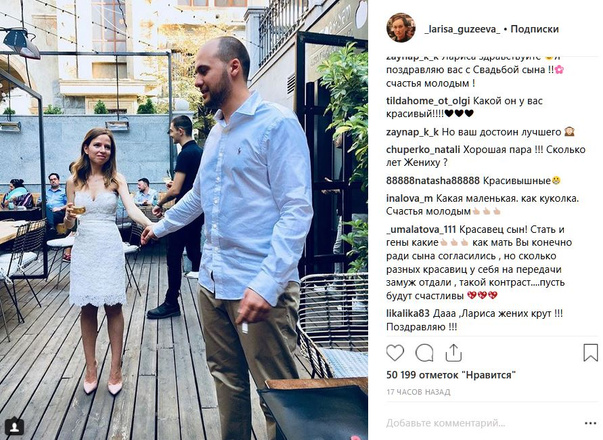Toggle the Подписки following button
The image size is (603, 440).
(534, 29)
